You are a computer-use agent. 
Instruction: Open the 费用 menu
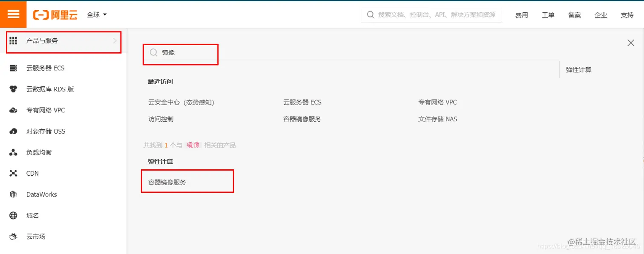pyautogui.click(x=522, y=15)
